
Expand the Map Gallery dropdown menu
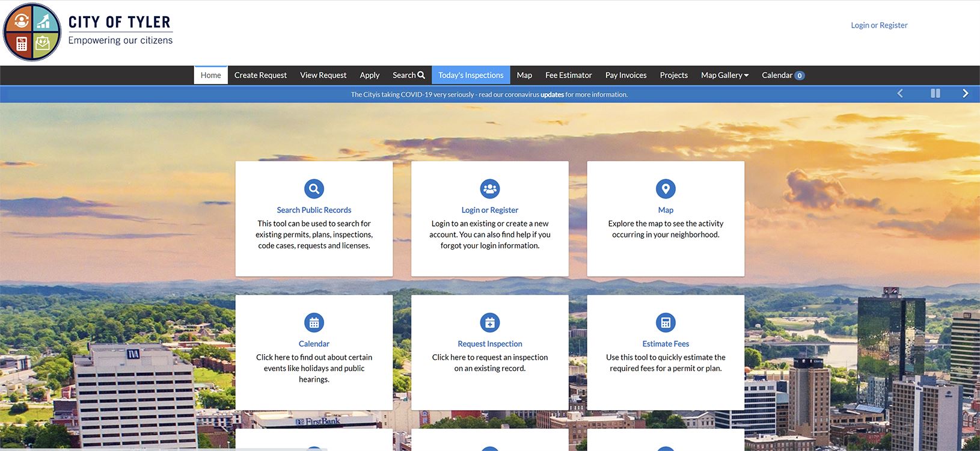click(724, 75)
